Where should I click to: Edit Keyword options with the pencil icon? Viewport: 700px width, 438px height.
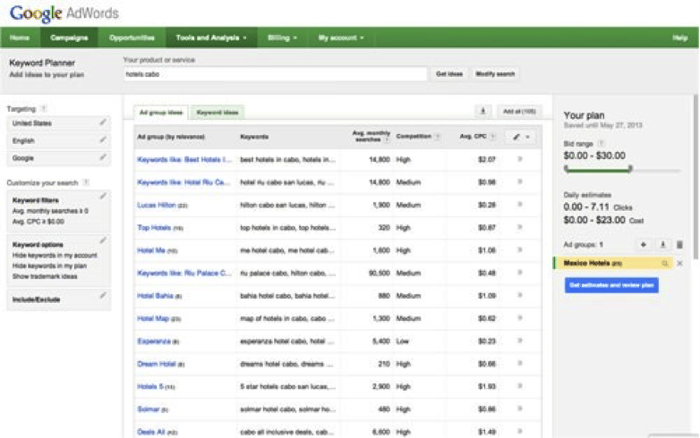pos(103,240)
